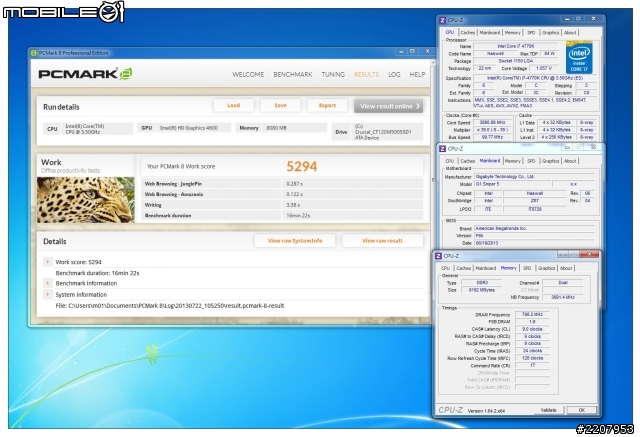Select Graphics tab in top CPU-Z window
The width and height of the screenshot is (640, 437).
point(551,33)
